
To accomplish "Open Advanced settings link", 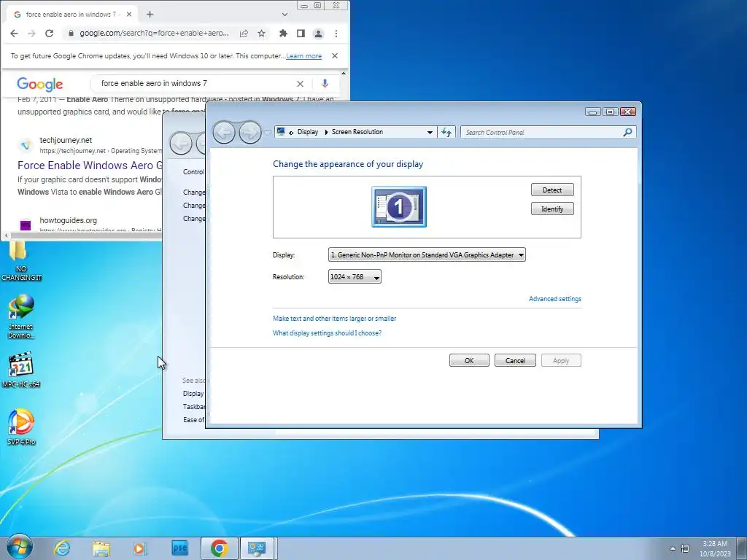I will click(555, 299).
